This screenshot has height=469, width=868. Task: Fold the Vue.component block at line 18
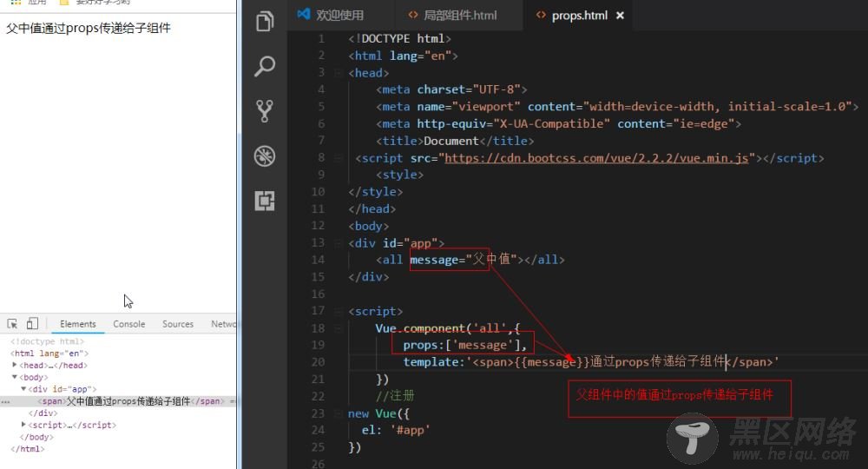coord(338,328)
